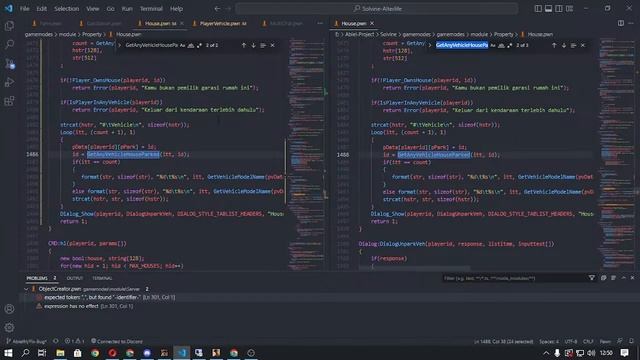Open the problems filter funnel options
Image resolution: width=640 pixels, height=360 pixels.
(591, 278)
